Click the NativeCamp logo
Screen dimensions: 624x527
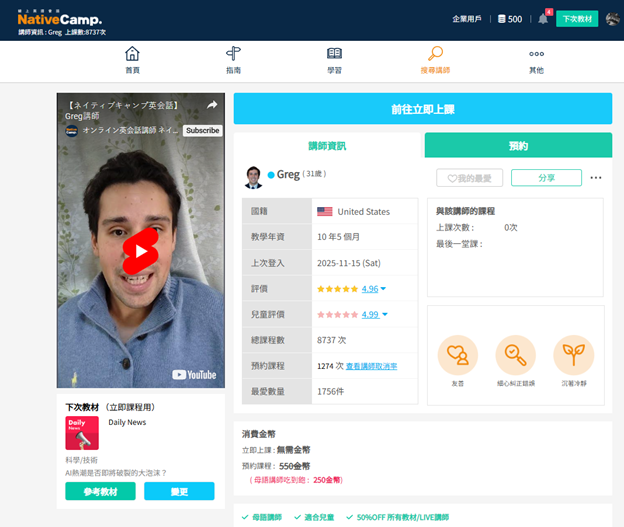point(59,17)
